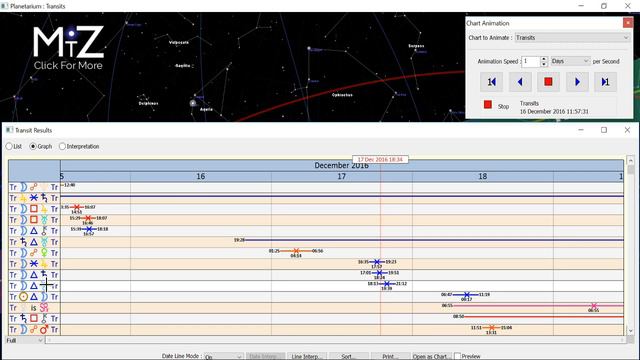
Task: Select the List view radio button
Action: click(9, 146)
